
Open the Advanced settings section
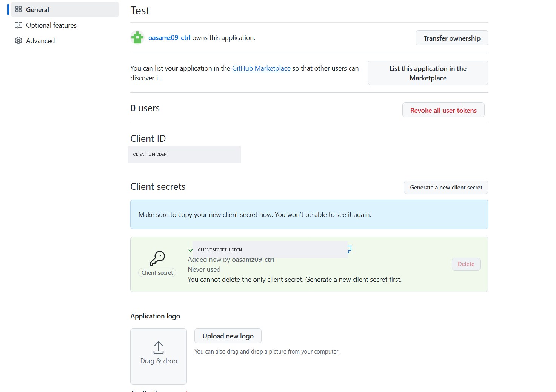pos(40,41)
